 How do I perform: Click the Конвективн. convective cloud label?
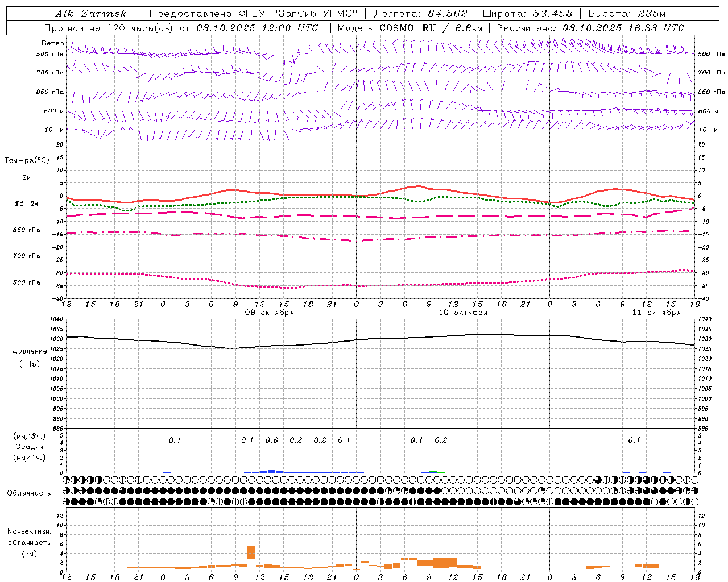(x=30, y=531)
